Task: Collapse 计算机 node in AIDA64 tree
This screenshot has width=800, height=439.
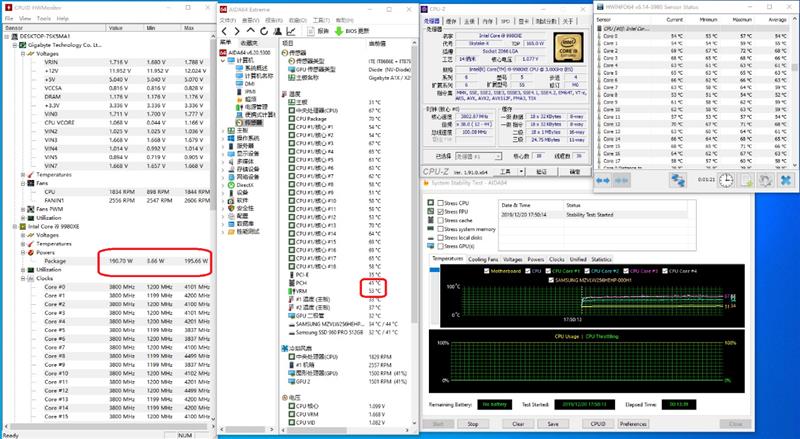Action: 223,60
